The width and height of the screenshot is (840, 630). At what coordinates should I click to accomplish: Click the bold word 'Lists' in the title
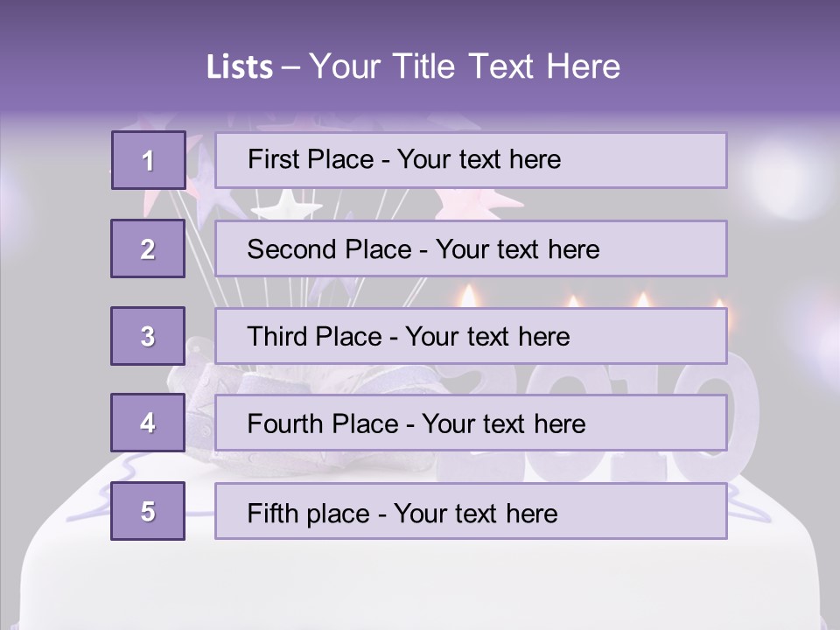click(x=240, y=67)
